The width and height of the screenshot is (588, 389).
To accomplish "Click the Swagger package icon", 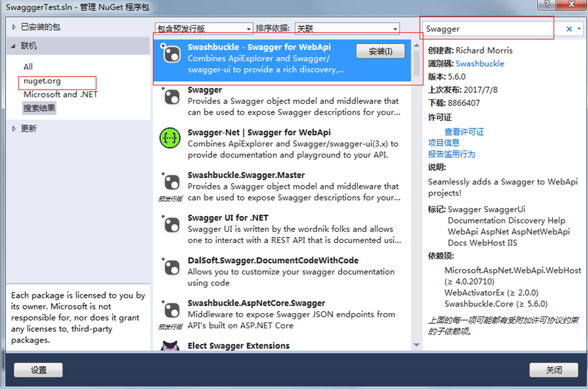I will coord(171,96).
